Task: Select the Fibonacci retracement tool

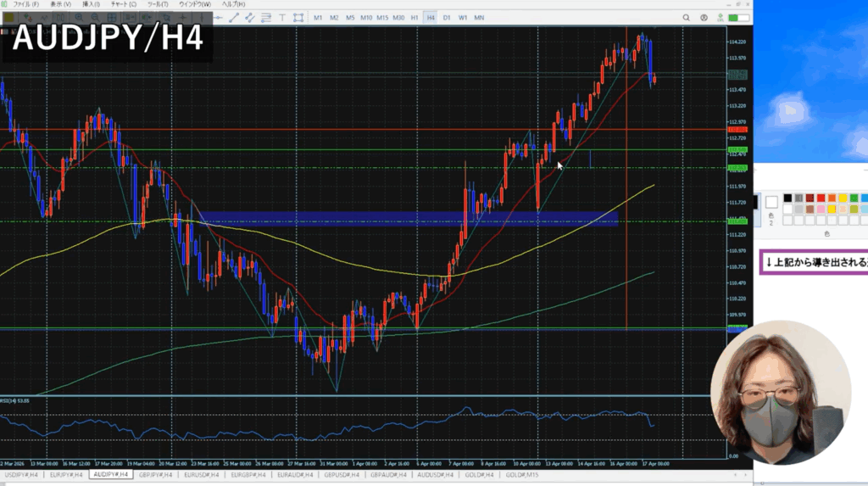Action: coord(266,18)
